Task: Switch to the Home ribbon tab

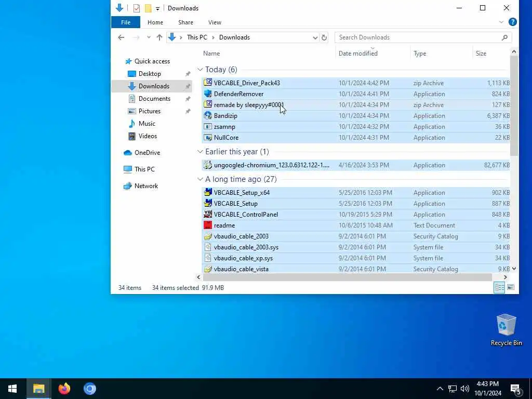Action: (155, 22)
